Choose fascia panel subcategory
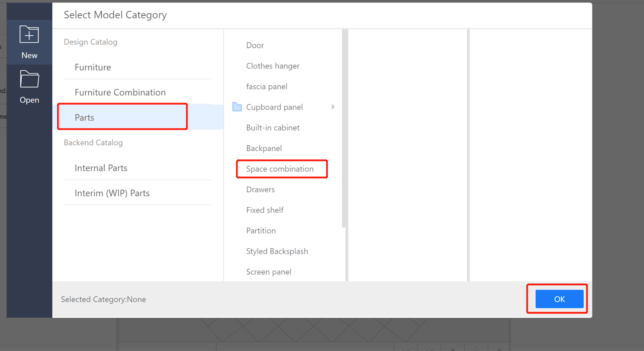 tap(267, 87)
